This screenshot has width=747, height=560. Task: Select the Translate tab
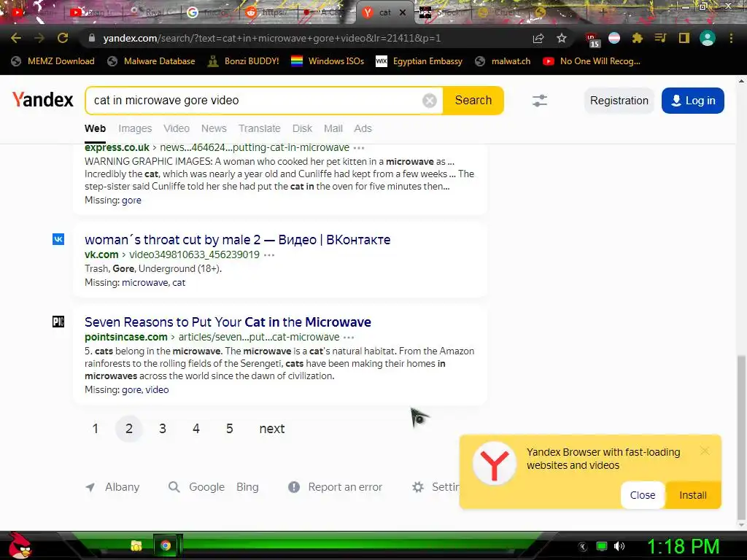pos(260,128)
